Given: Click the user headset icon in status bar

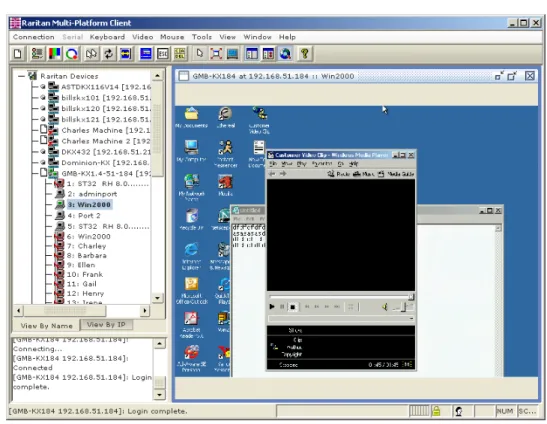Looking at the screenshot, I should coord(458,411).
